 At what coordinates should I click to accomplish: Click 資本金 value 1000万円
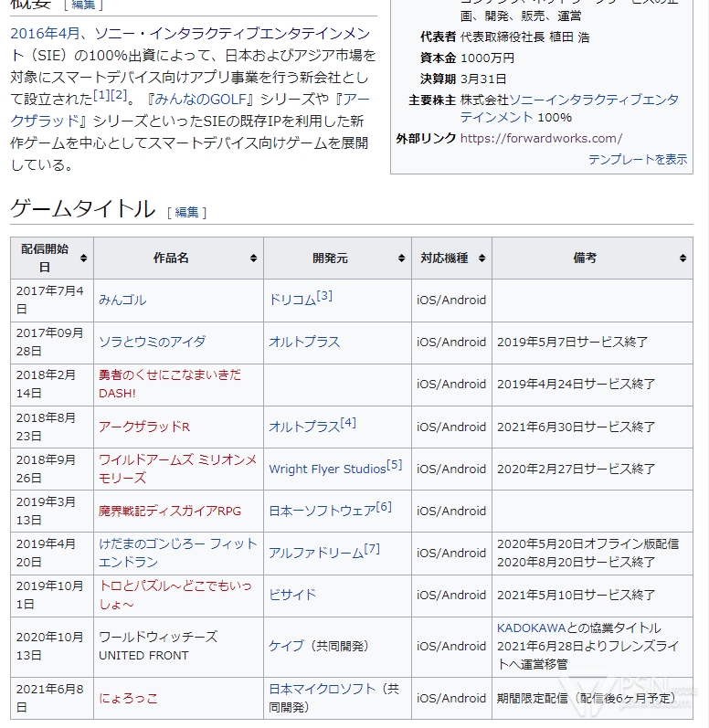click(x=487, y=58)
